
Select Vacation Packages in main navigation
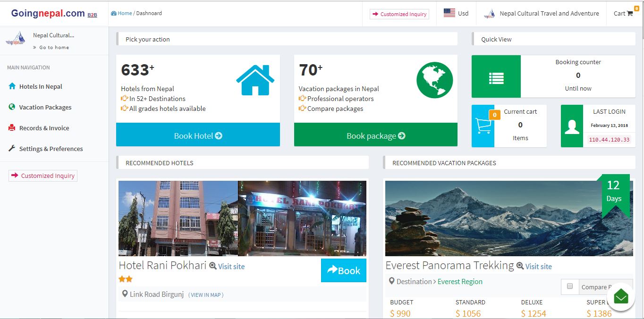[x=45, y=107]
